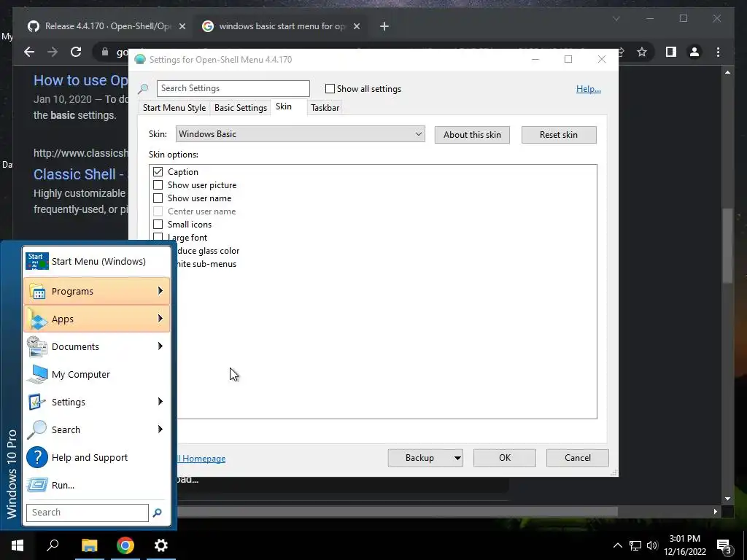The height and width of the screenshot is (560, 747).
Task: Click Cancel in the settings dialog
Action: click(x=578, y=458)
